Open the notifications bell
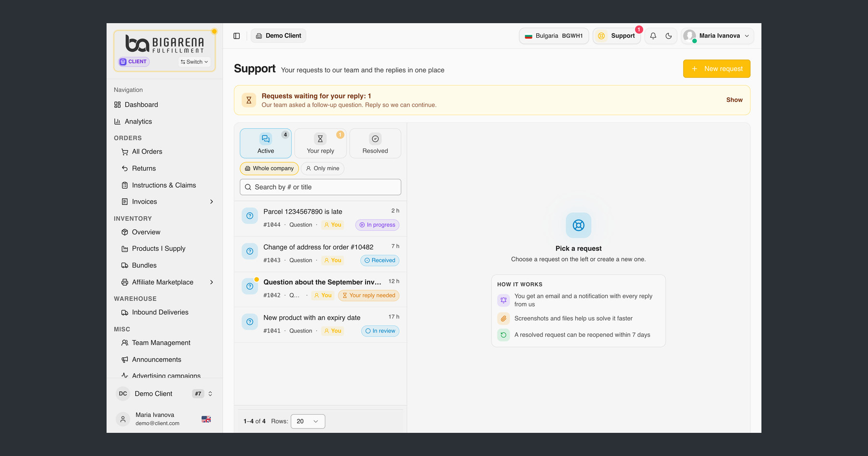 653,36
